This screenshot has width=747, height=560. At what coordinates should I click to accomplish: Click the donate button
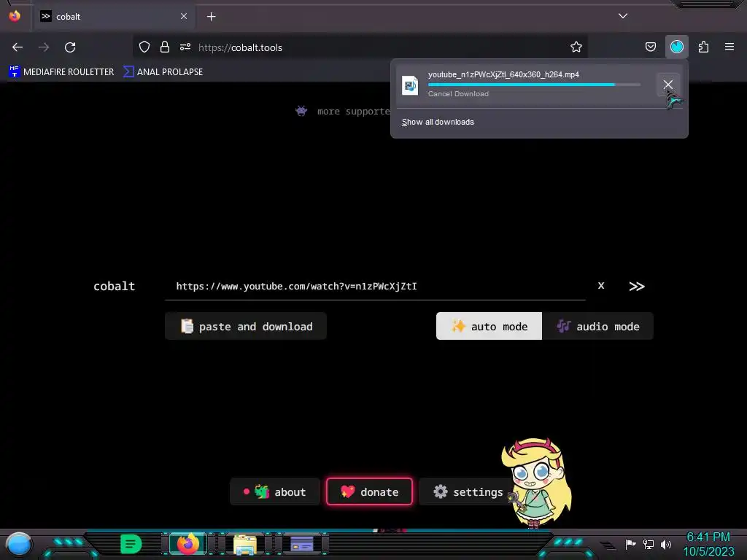(369, 491)
